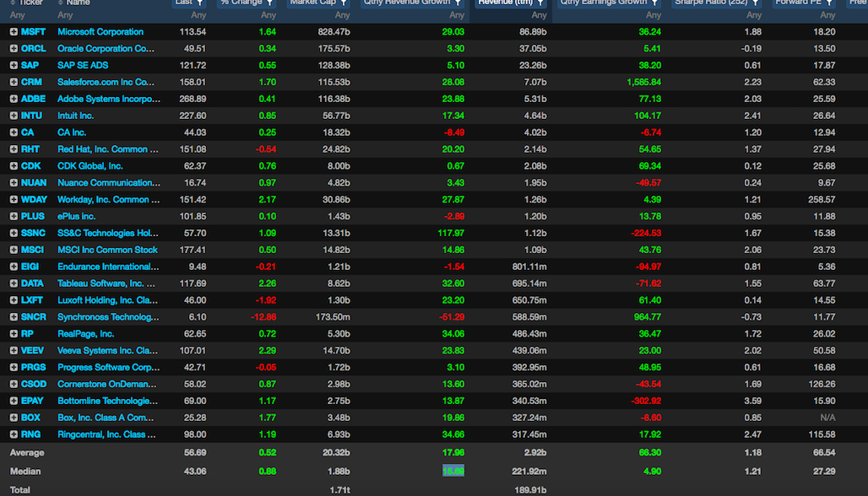Image resolution: width=868 pixels, height=496 pixels.
Task: Open the RP ticker link
Action: coord(27,334)
